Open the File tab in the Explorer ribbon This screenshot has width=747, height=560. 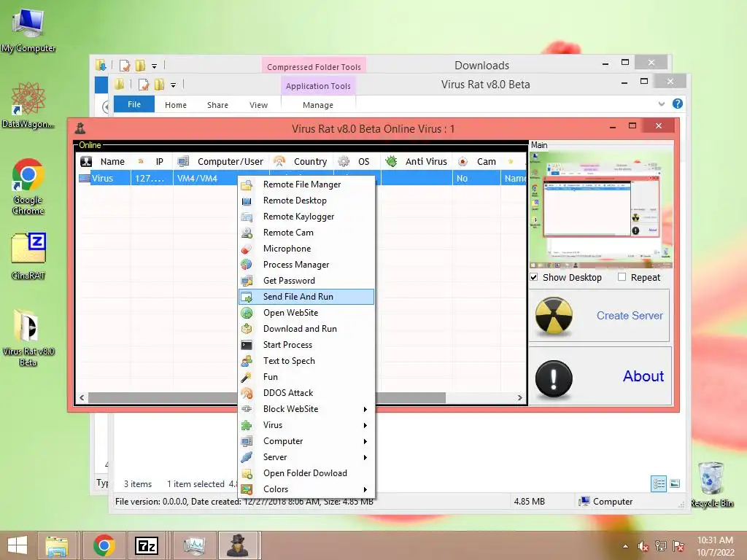(134, 104)
